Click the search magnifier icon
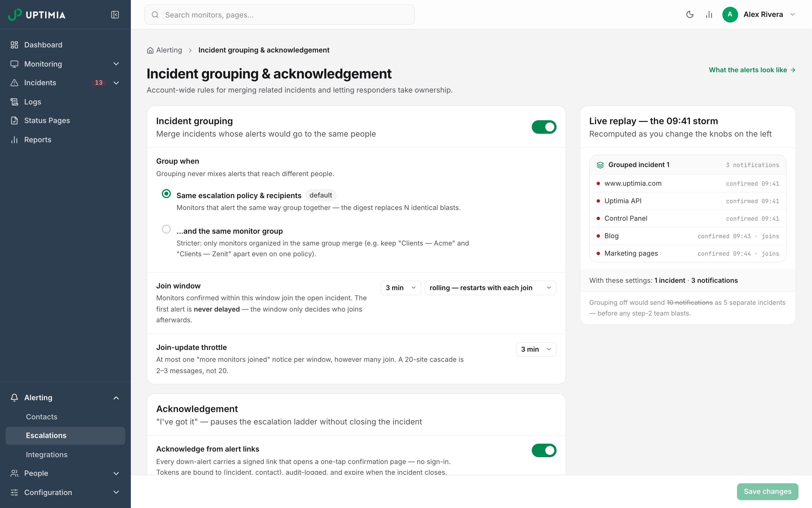The height and width of the screenshot is (508, 812). click(x=155, y=15)
